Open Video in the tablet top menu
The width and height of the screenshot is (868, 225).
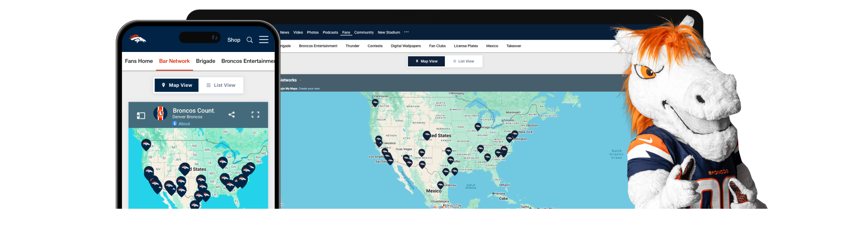point(298,33)
